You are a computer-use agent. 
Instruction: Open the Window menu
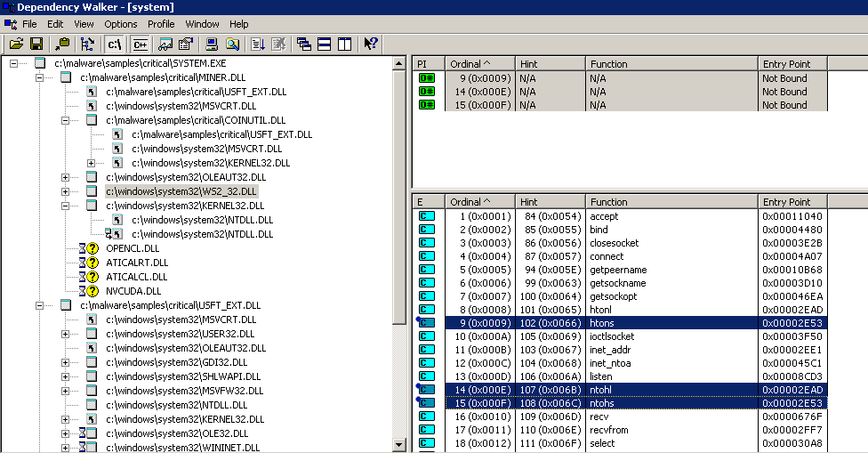(202, 24)
